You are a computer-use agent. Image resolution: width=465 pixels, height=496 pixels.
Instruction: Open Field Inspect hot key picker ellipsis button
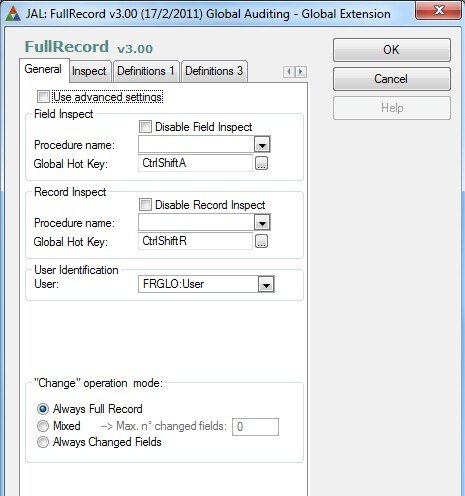point(261,163)
